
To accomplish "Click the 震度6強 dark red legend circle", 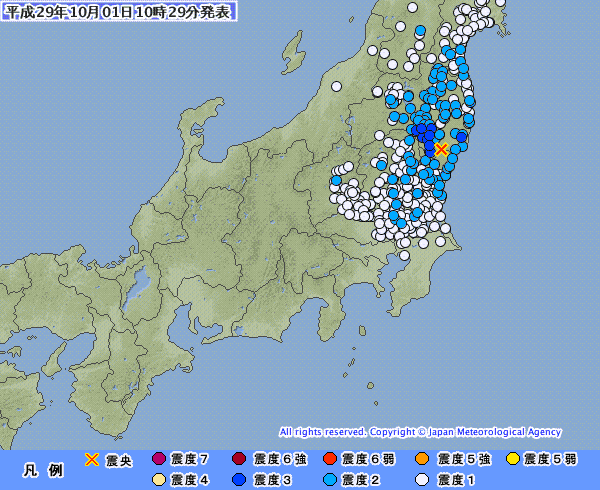I will pos(239,459).
